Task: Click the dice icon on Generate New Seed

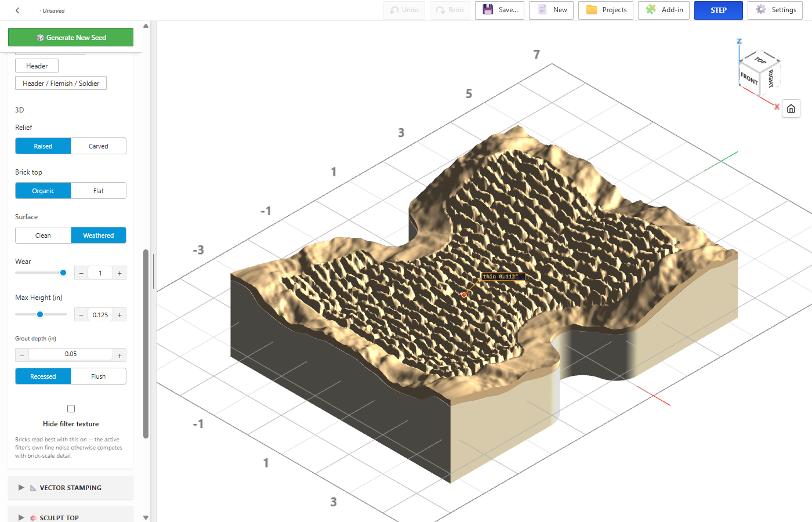Action: click(x=40, y=38)
